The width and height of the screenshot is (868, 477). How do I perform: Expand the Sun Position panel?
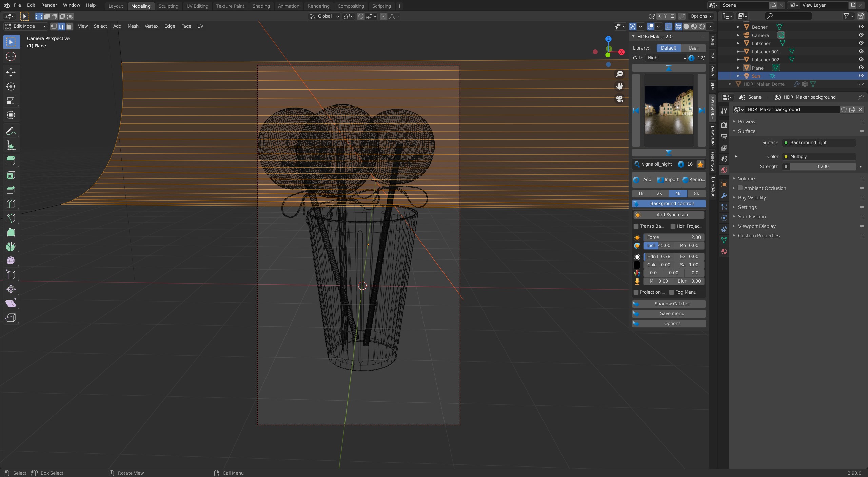click(752, 217)
